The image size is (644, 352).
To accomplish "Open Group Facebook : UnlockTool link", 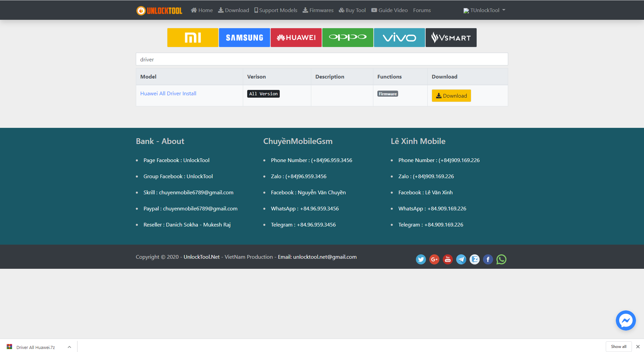I will 178,177.
